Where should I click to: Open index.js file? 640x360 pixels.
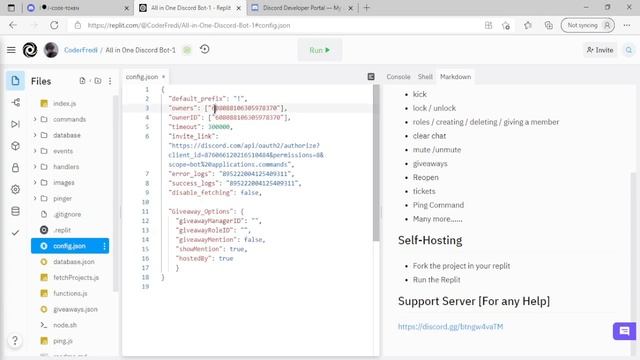(x=64, y=104)
